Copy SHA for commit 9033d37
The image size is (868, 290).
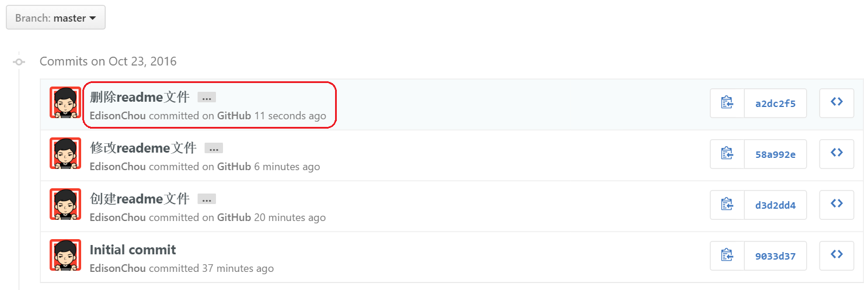[x=727, y=256]
